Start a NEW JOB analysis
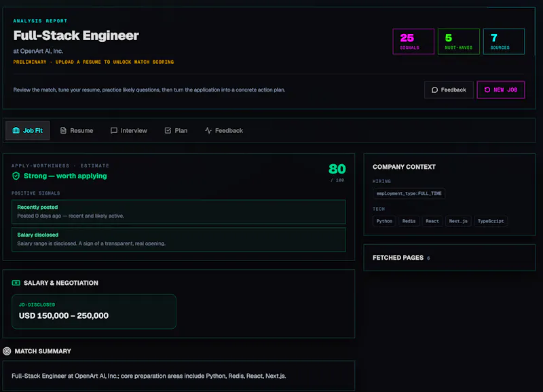The width and height of the screenshot is (543, 392). click(x=501, y=90)
